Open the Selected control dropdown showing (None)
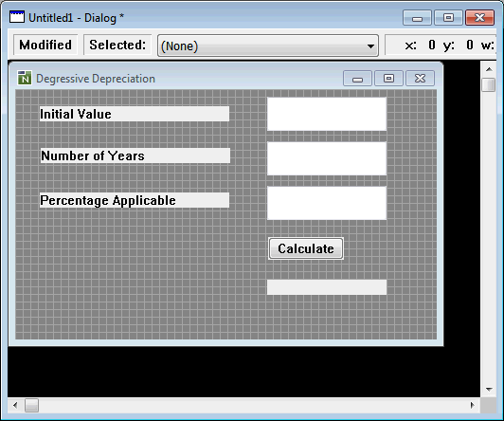The image size is (504, 421). pos(268,46)
